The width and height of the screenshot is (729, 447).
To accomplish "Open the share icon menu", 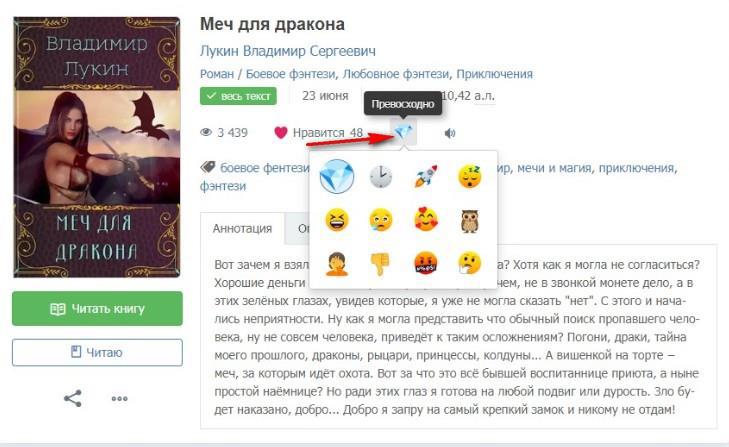I will tap(73, 399).
